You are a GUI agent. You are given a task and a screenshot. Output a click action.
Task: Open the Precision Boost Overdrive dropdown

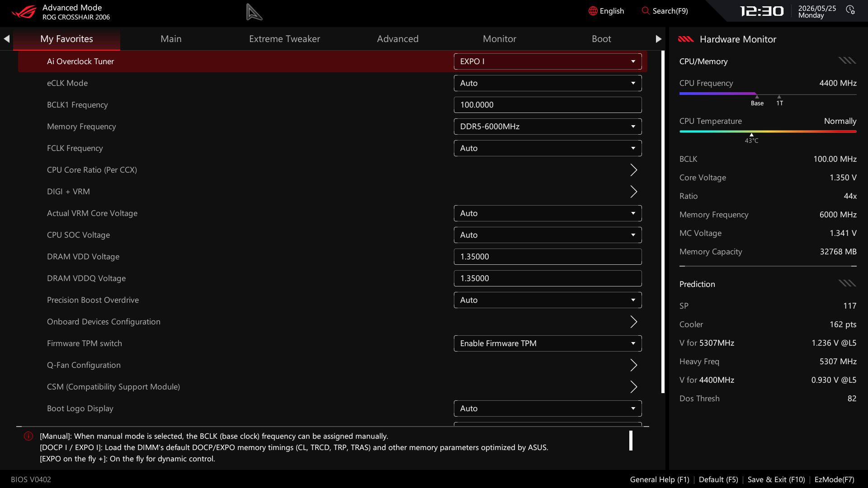coord(547,300)
